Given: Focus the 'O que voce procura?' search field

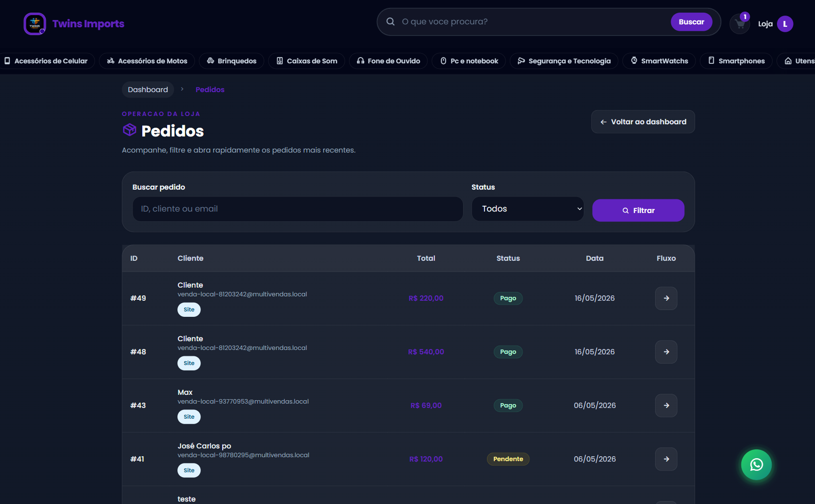Looking at the screenshot, I should click(534, 21).
